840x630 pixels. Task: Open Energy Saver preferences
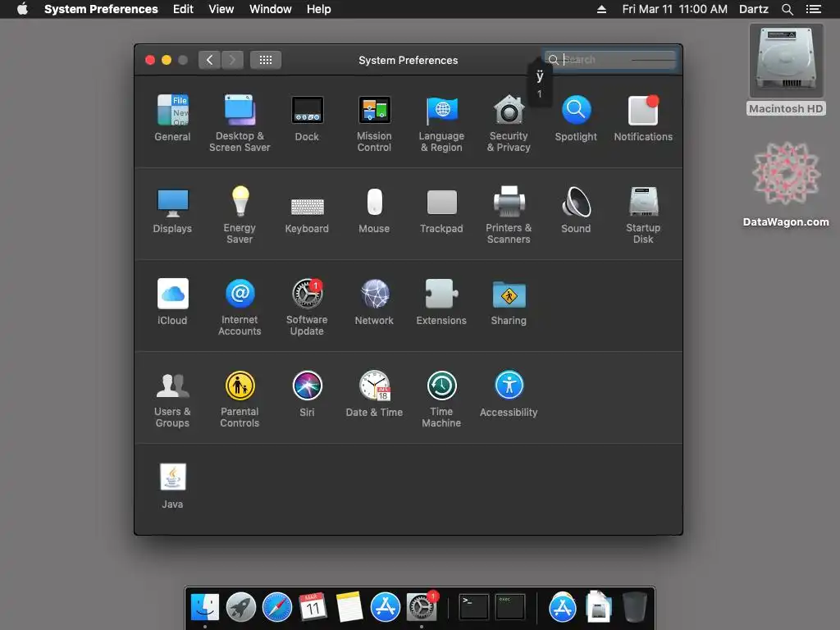click(x=240, y=216)
